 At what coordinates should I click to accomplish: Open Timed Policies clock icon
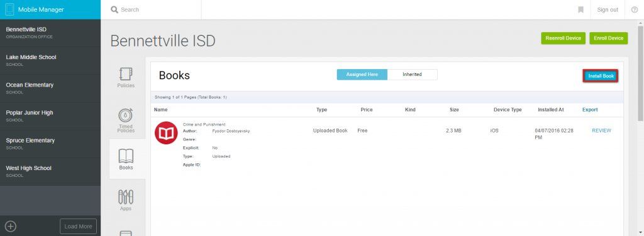coord(126,115)
